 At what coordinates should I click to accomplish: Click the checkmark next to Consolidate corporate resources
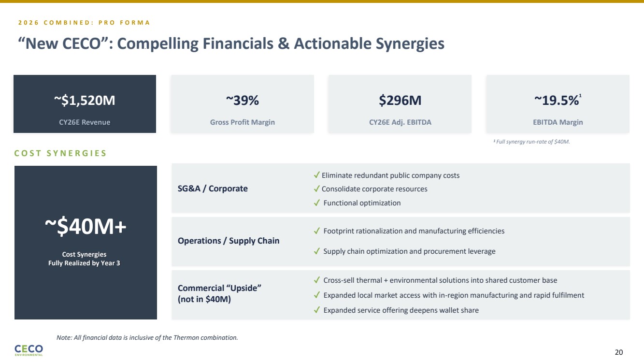click(x=316, y=188)
